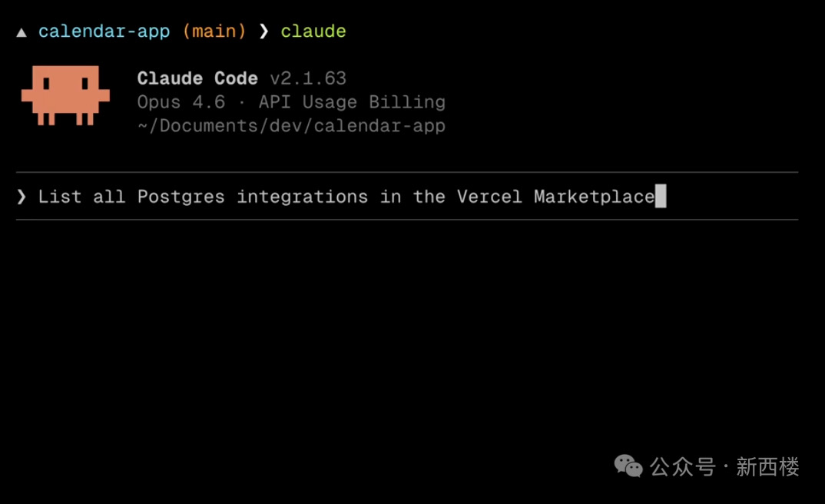Click the Claude Code pixel mascot icon
825x504 pixels.
(65, 94)
